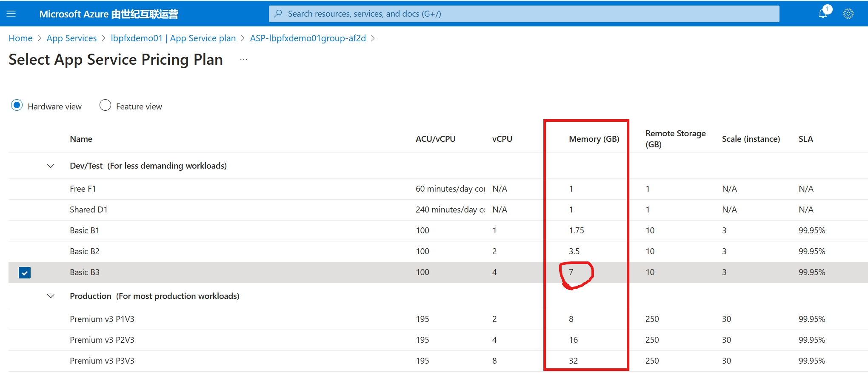The image size is (868, 373).
Task: Open the ellipsis more options menu
Action: (x=243, y=60)
